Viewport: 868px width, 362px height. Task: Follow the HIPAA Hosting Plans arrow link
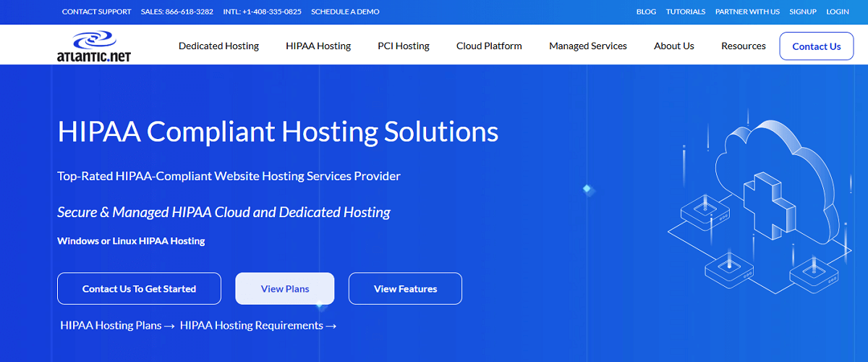pyautogui.click(x=118, y=326)
